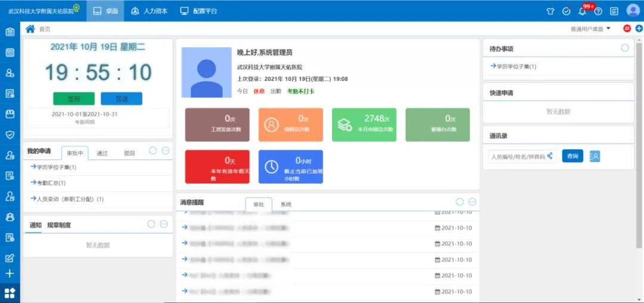Click the refresh circle in 待办事项 panel

624,48
